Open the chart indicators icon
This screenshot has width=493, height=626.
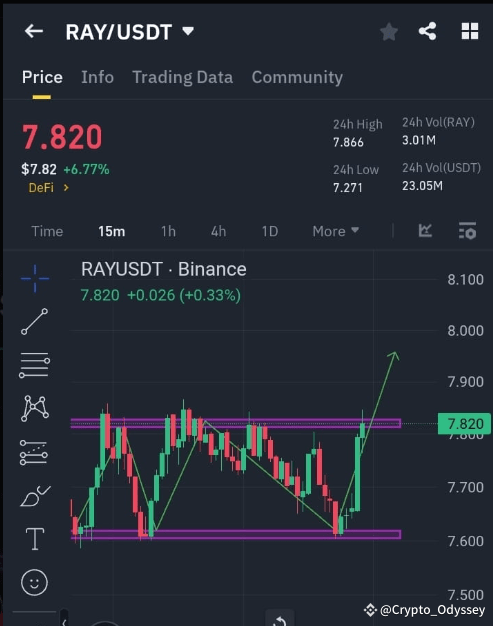(425, 230)
